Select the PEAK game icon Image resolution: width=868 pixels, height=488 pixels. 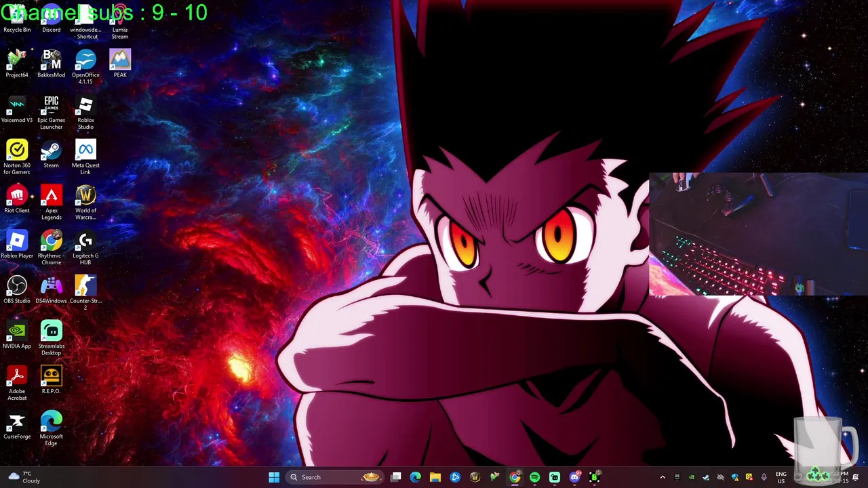click(x=120, y=64)
